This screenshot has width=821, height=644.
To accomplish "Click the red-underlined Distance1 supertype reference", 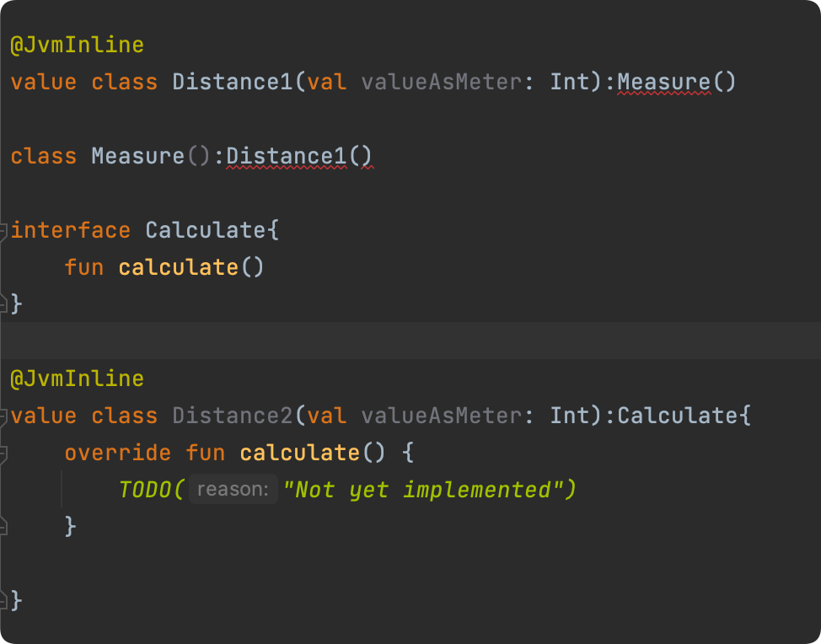I will (287, 157).
